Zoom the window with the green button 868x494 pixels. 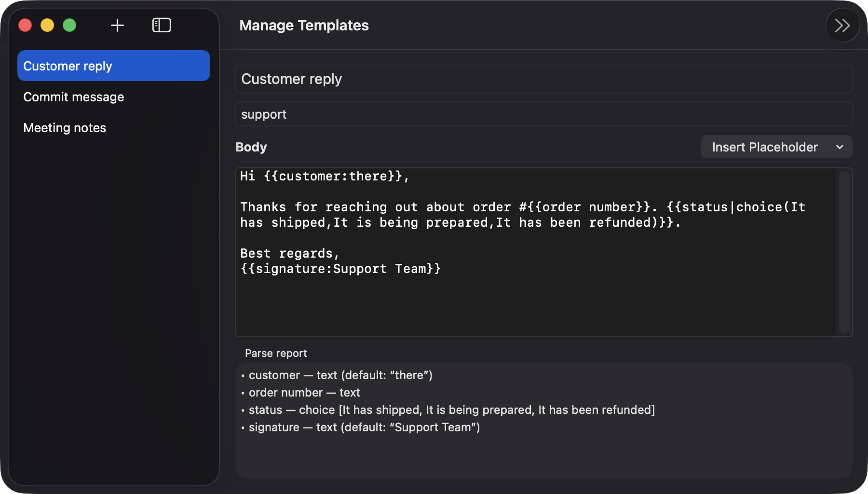[69, 25]
